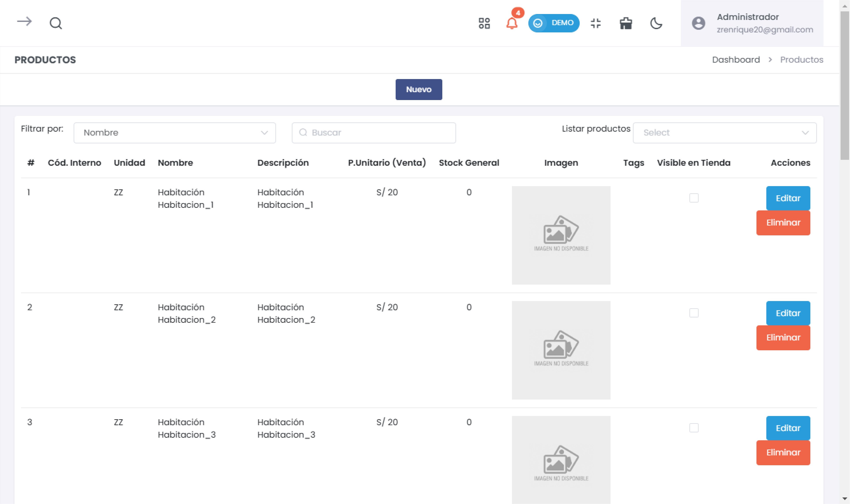Click the briefcase icon in the header
This screenshot has width=850, height=504.
625,23
